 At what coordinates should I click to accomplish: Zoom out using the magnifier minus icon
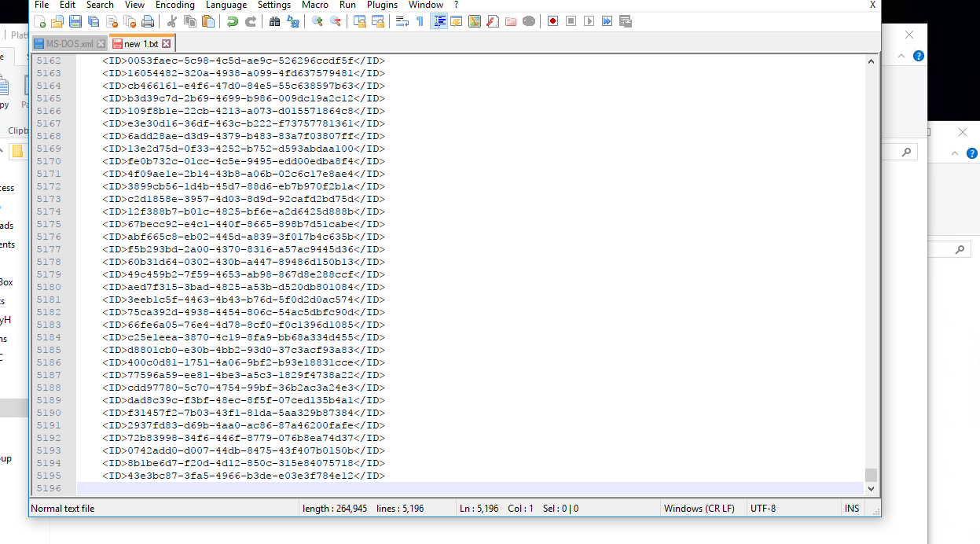[x=336, y=21]
